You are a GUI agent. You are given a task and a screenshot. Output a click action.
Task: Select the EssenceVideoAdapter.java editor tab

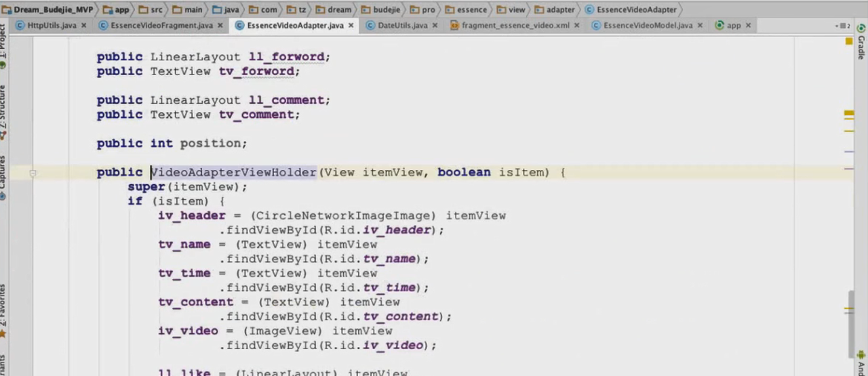(295, 26)
